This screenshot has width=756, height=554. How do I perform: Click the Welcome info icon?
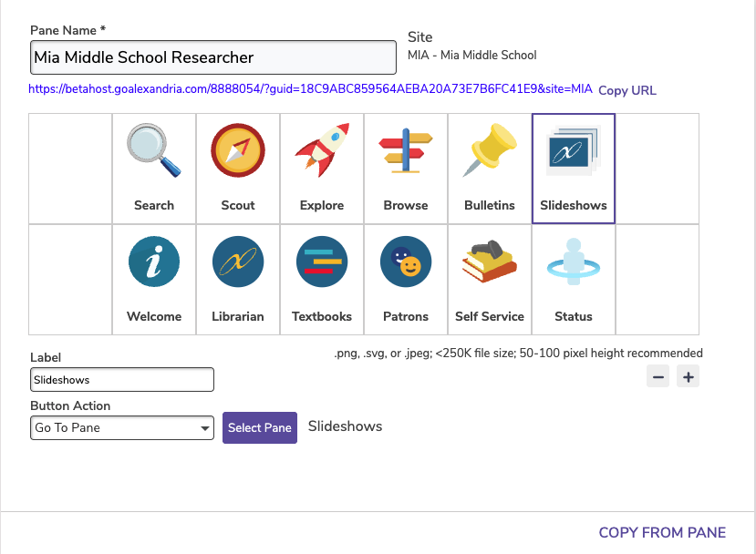pyautogui.click(x=153, y=263)
